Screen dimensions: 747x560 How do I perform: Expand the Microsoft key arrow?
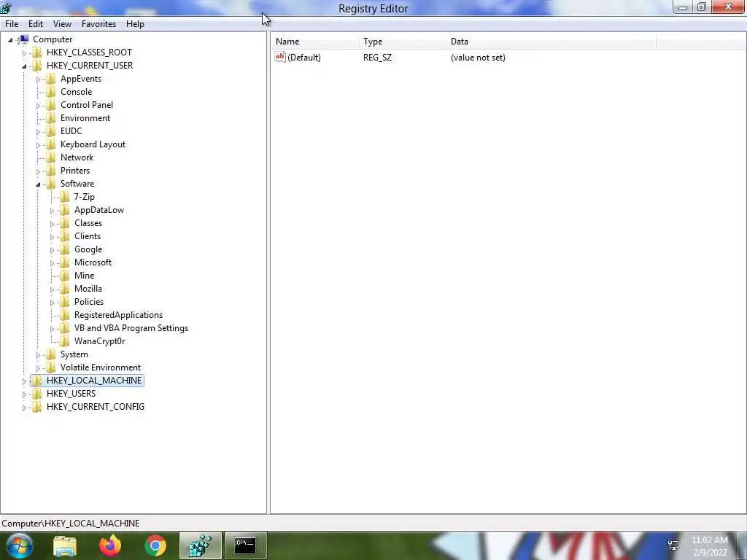click(x=52, y=263)
